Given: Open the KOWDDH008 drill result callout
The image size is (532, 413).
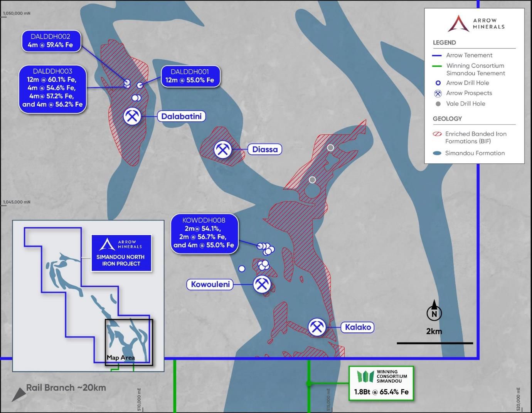Looking at the screenshot, I should tap(204, 233).
